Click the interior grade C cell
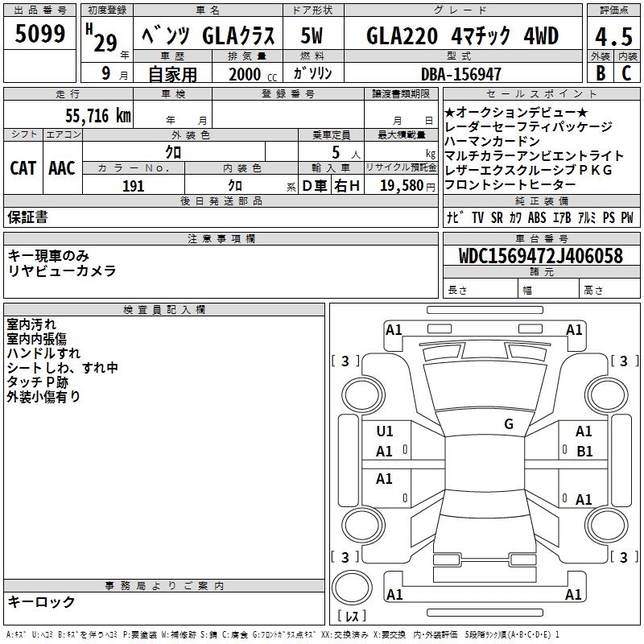644x644 pixels. (627, 72)
